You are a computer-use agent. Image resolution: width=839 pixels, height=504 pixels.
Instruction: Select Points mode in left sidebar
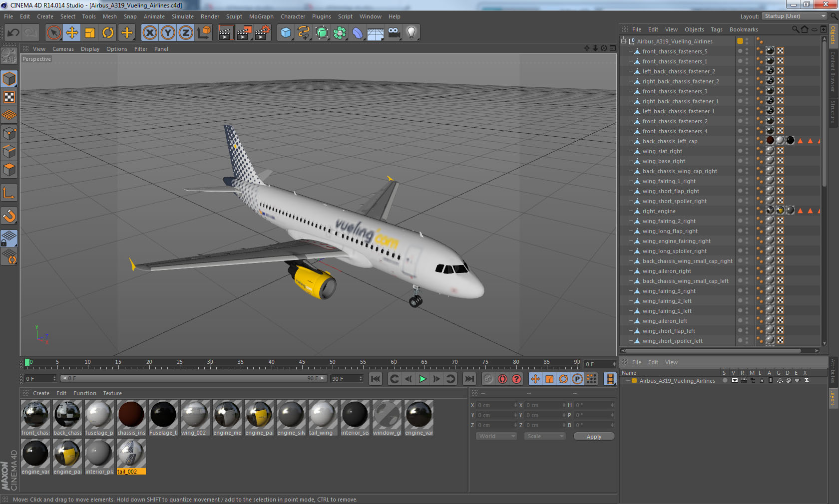click(9, 133)
